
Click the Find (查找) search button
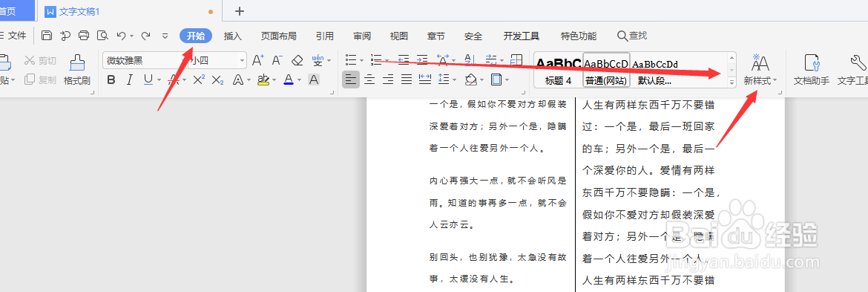tap(632, 36)
